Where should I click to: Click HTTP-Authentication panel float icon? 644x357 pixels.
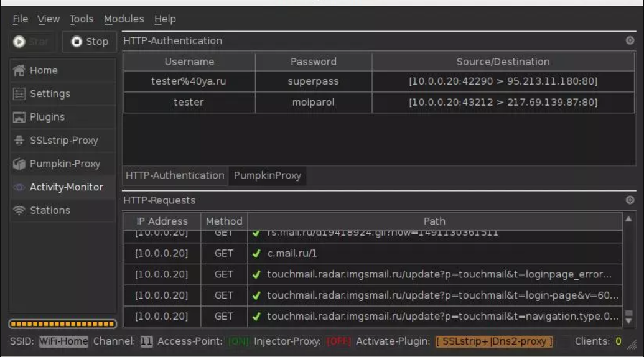pyautogui.click(x=630, y=40)
